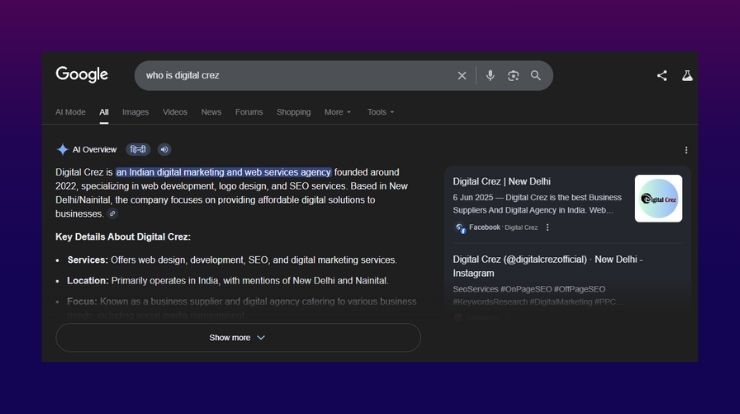Open Search Labs flask icon
Screen dimensions: 740x414
click(x=687, y=76)
